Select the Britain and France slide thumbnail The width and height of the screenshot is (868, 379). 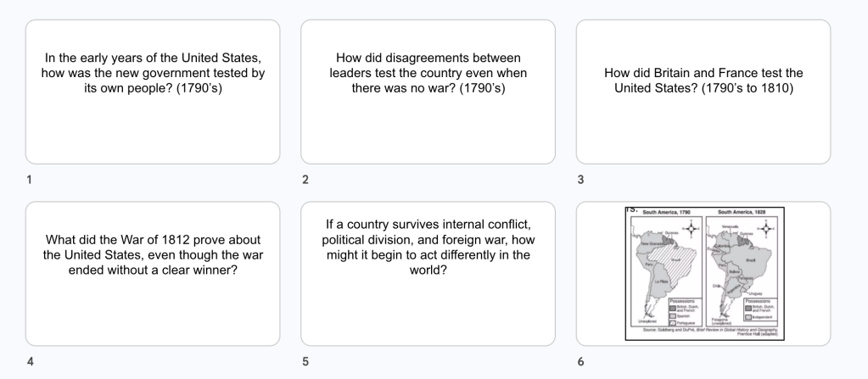tap(703, 92)
